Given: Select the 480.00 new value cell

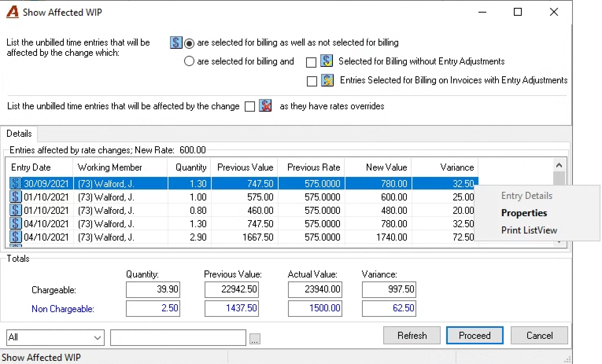Looking at the screenshot, I should click(x=378, y=211).
